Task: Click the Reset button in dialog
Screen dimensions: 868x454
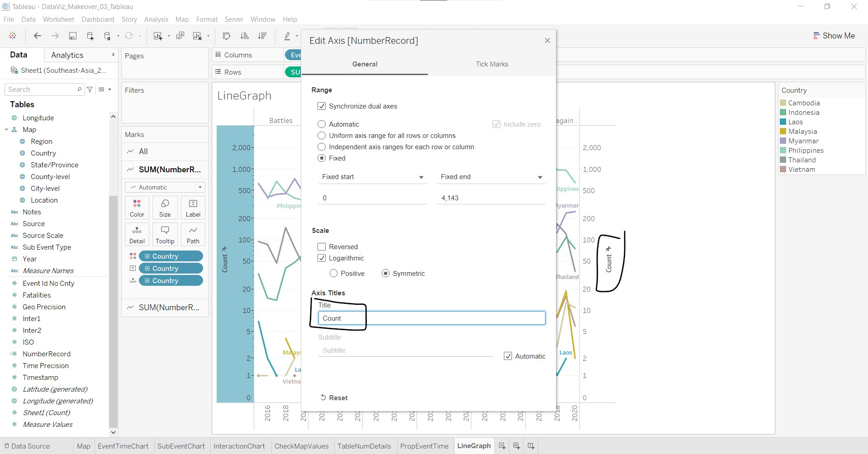Action: (x=334, y=398)
